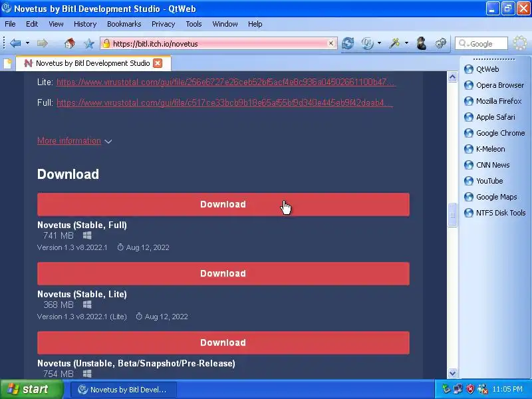Viewport: 532px width, 399px height.
Task: Open the View menu
Action: pyautogui.click(x=56, y=24)
